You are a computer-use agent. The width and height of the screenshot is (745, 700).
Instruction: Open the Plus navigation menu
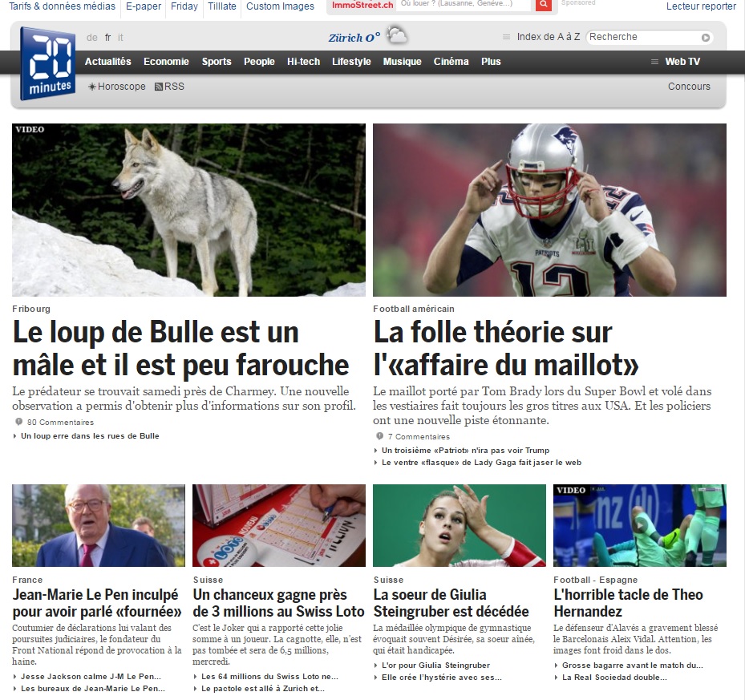pyautogui.click(x=491, y=61)
